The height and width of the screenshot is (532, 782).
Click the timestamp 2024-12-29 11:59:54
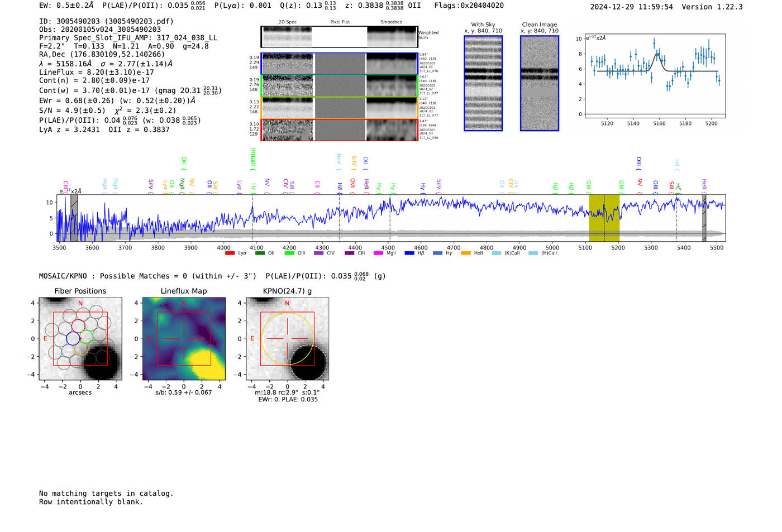(632, 7)
